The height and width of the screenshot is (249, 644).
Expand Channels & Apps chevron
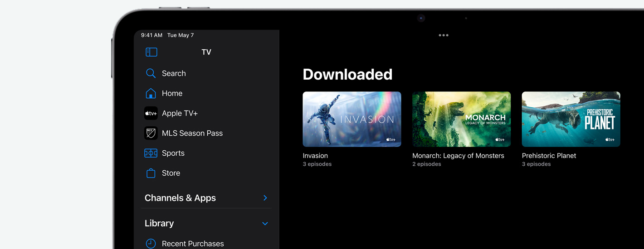click(265, 198)
